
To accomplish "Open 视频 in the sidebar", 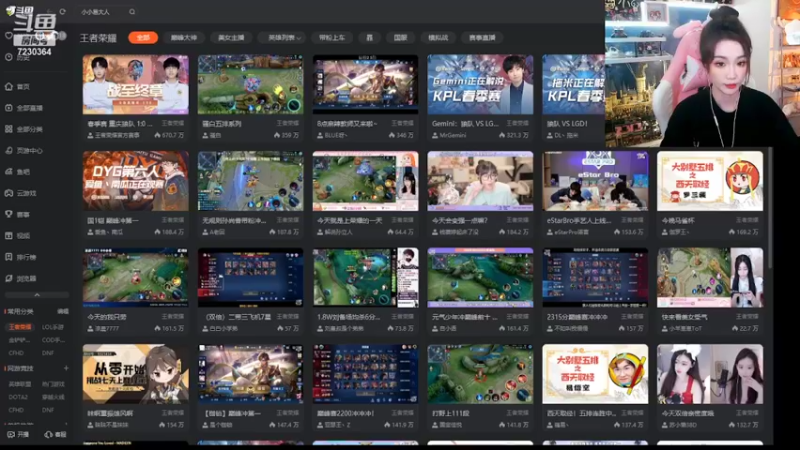I will 18,236.
